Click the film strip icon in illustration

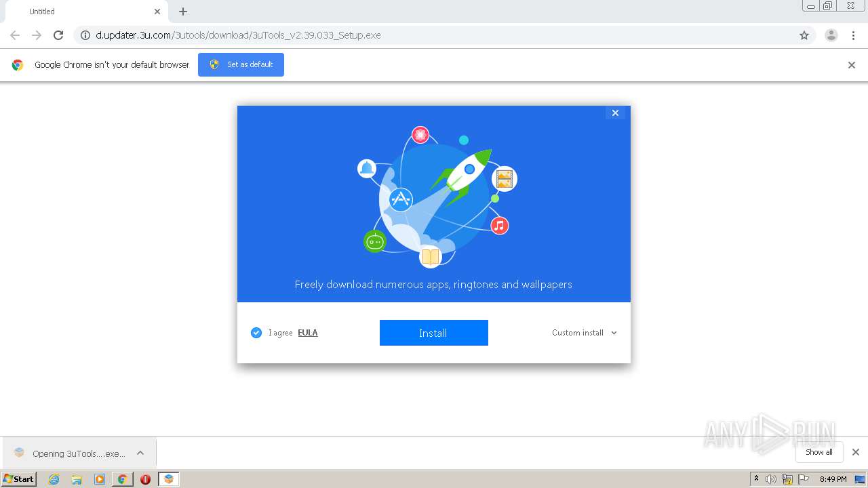click(504, 179)
